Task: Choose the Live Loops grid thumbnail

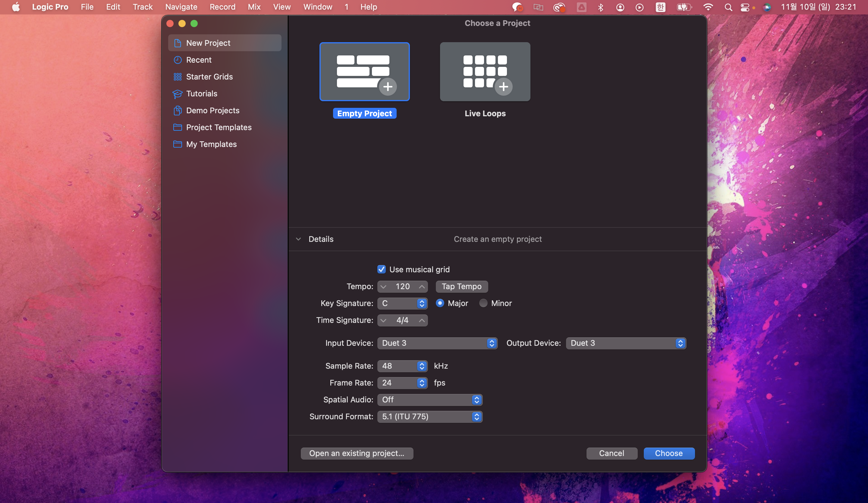Action: (485, 72)
